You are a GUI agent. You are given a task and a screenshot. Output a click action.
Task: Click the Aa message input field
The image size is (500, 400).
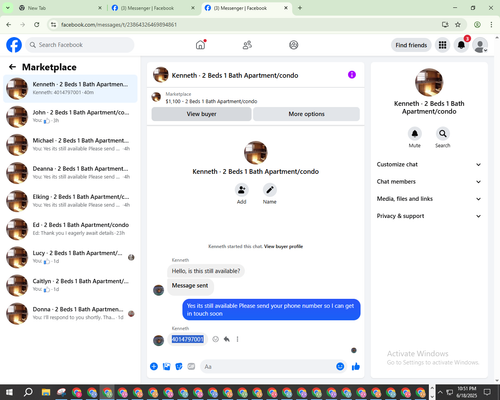pyautogui.click(x=268, y=367)
